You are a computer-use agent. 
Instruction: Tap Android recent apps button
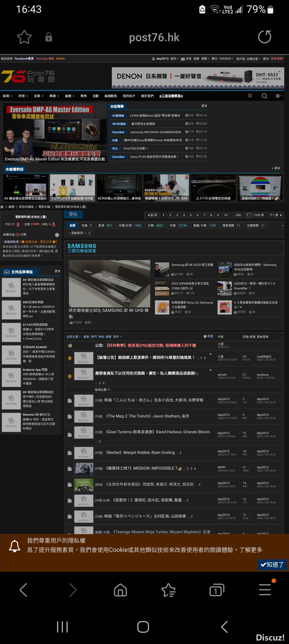click(62, 627)
